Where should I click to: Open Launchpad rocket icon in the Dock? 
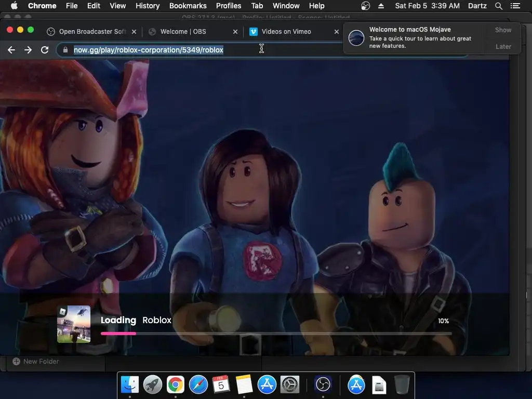point(152,385)
